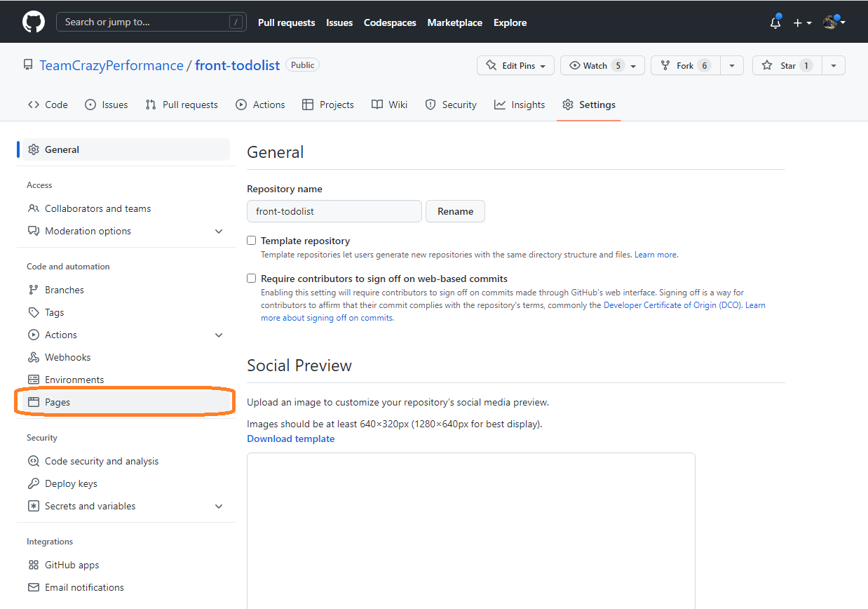This screenshot has width=868, height=609.
Task: Click the Wiki tab book icon
Action: (x=377, y=105)
